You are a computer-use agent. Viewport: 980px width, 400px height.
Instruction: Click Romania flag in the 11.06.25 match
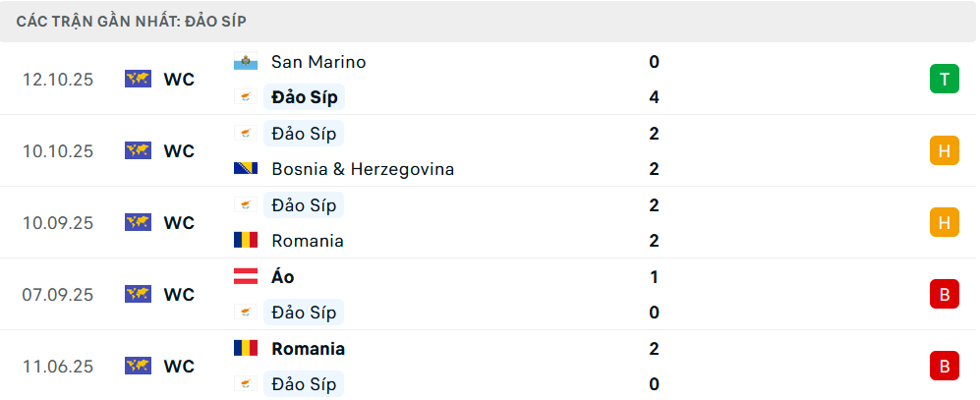click(x=245, y=349)
